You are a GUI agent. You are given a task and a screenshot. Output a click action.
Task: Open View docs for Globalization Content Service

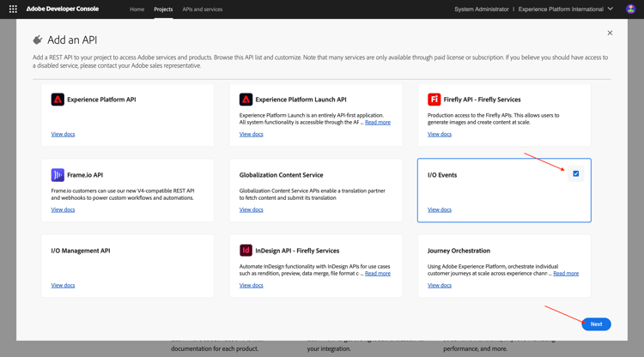[251, 209]
